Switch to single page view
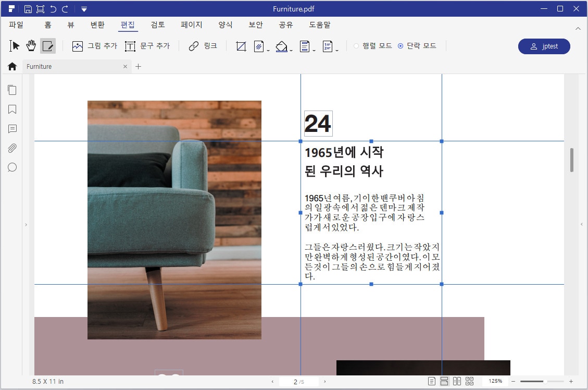This screenshot has height=390, width=588. pyautogui.click(x=432, y=381)
